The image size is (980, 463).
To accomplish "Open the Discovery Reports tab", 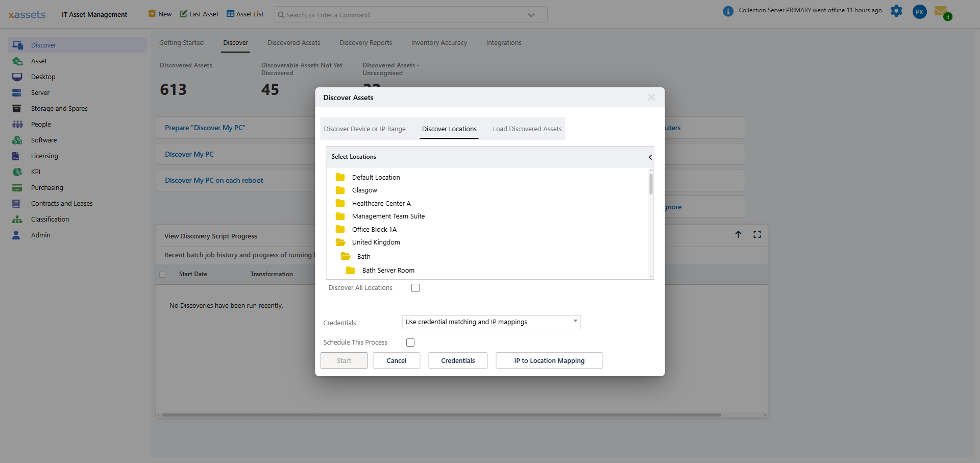I will pyautogui.click(x=365, y=43).
